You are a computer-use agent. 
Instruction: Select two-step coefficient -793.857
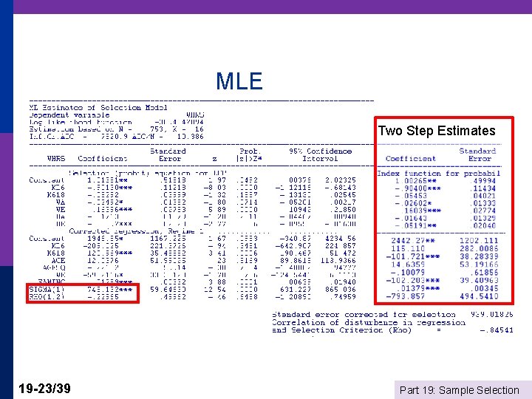[x=405, y=296]
